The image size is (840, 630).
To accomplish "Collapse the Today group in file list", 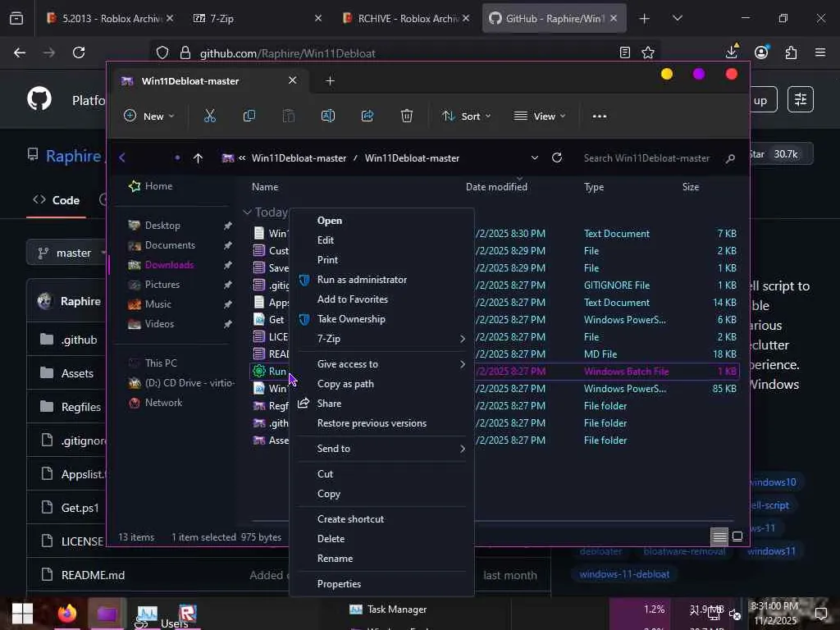I will point(247,212).
